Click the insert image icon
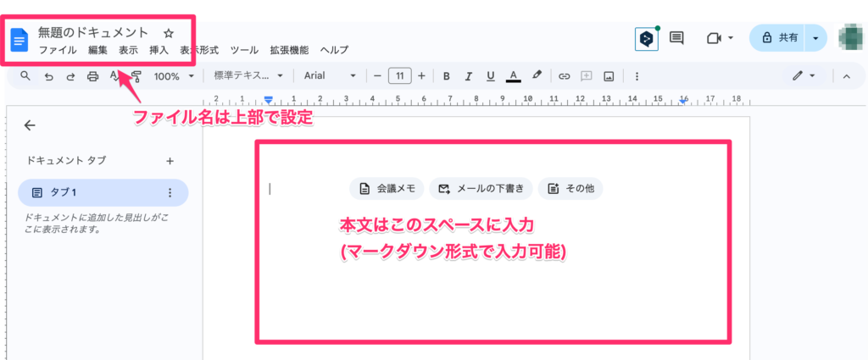Image resolution: width=868 pixels, height=360 pixels. [x=608, y=76]
